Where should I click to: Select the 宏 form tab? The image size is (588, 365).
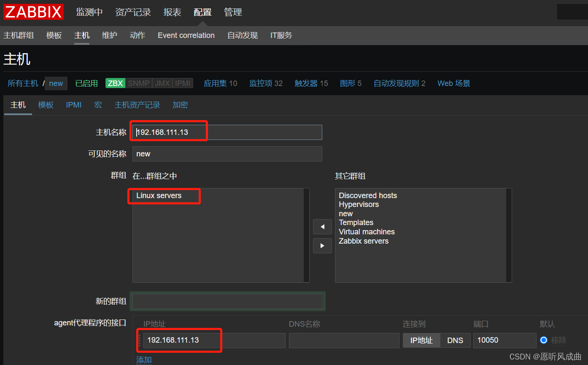98,105
